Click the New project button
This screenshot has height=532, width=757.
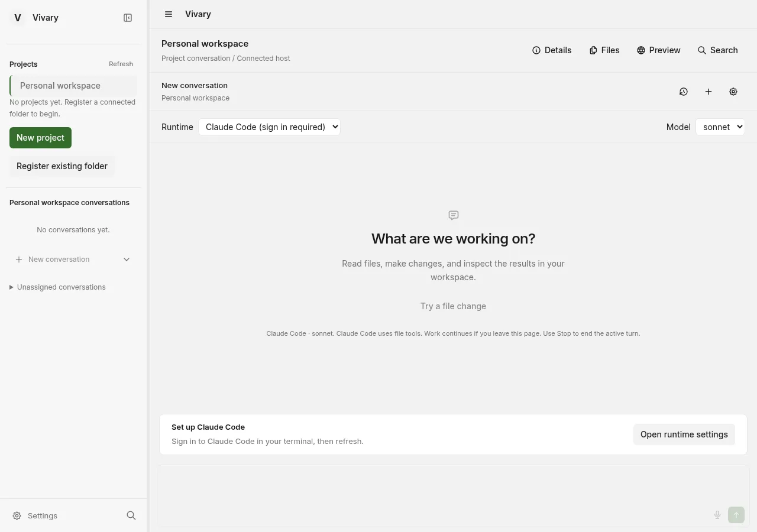(40, 138)
